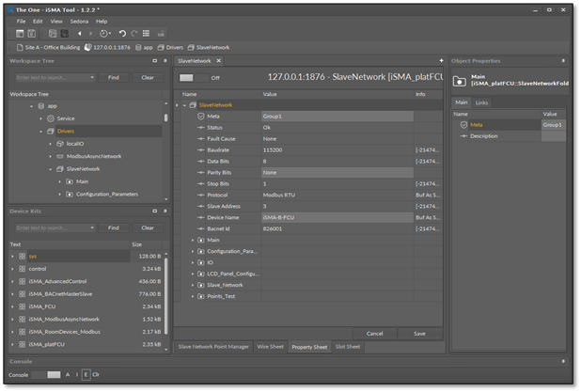Click the history clock icon in toolbar
Viewport: 581px width, 392px height.
click(105, 33)
